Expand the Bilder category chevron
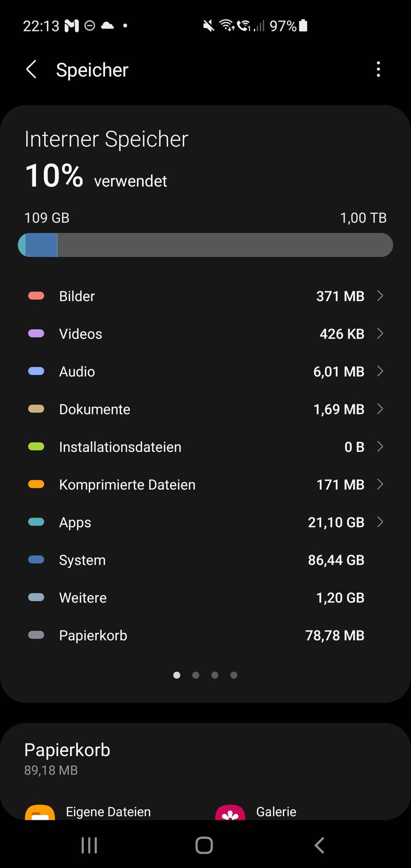 [x=380, y=296]
